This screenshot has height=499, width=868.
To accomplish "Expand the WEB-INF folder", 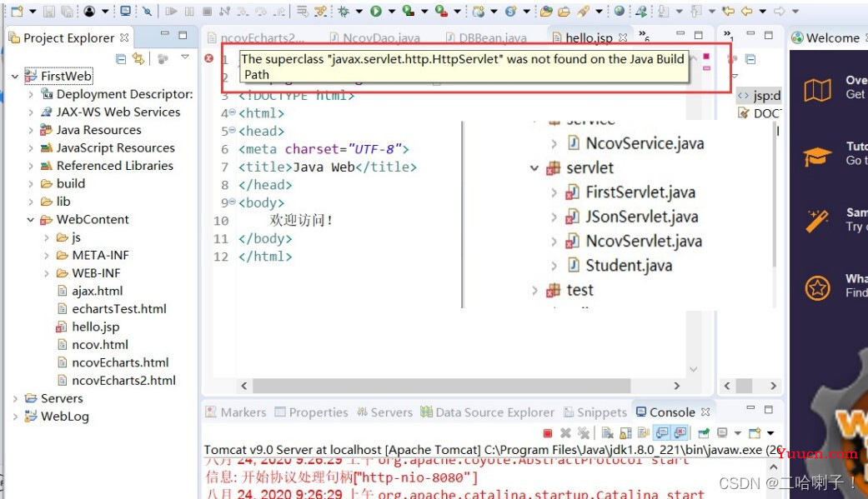I will (47, 273).
